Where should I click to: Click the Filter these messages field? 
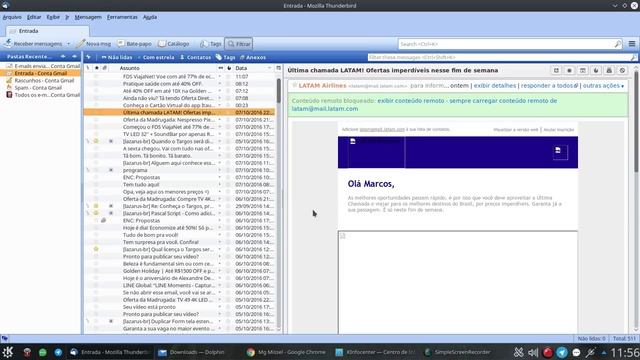click(x=502, y=58)
